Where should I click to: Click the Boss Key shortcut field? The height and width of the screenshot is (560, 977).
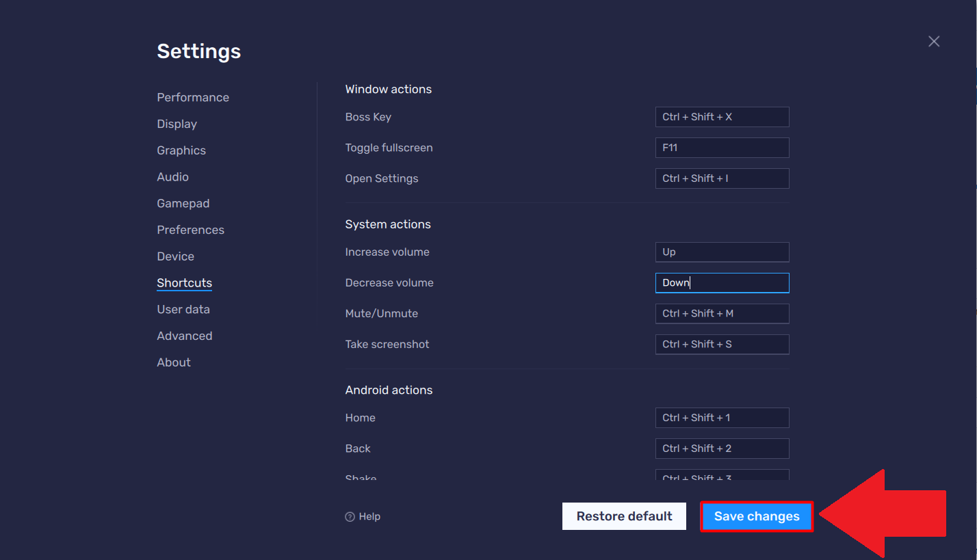(x=722, y=116)
